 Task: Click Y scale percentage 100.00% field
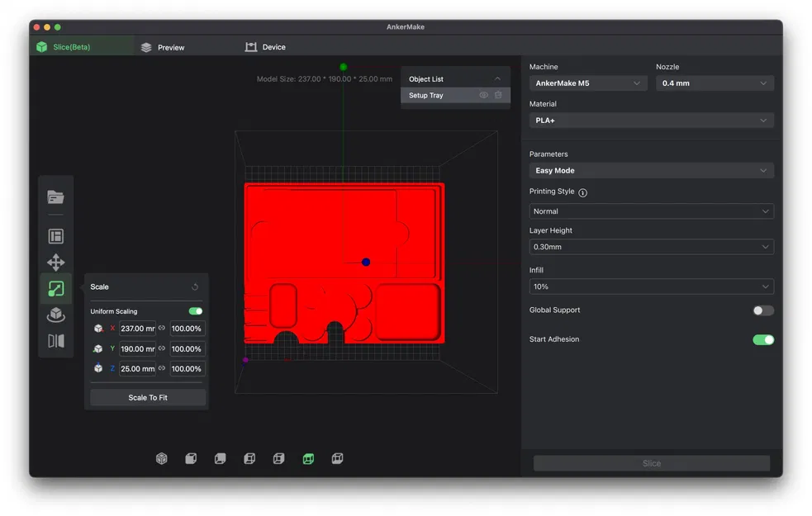tap(187, 349)
